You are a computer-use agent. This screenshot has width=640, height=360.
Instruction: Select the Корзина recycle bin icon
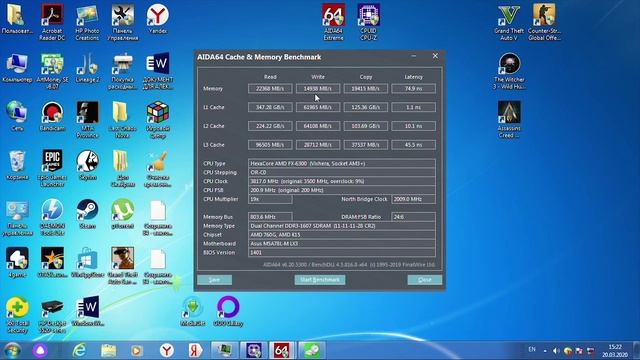17,165
